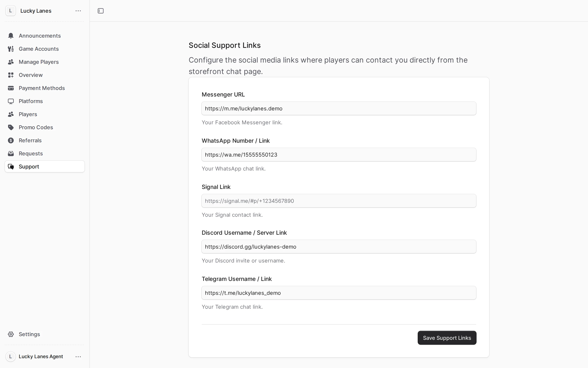
Task: Click the Settings gear icon
Action: tap(11, 334)
